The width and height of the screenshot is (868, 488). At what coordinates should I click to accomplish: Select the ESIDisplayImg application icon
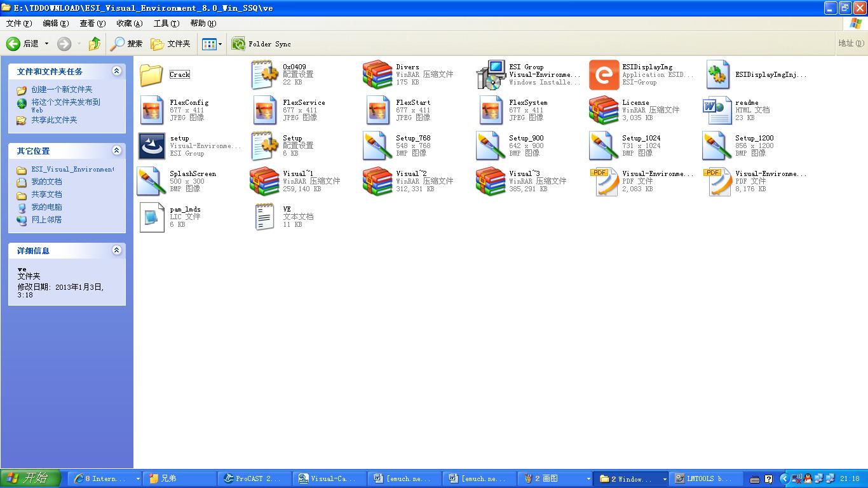[604, 75]
